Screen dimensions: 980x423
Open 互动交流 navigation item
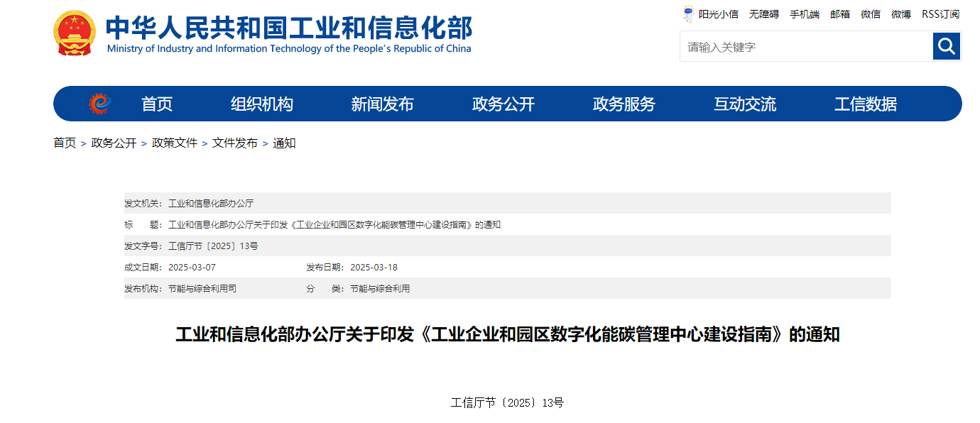(745, 104)
